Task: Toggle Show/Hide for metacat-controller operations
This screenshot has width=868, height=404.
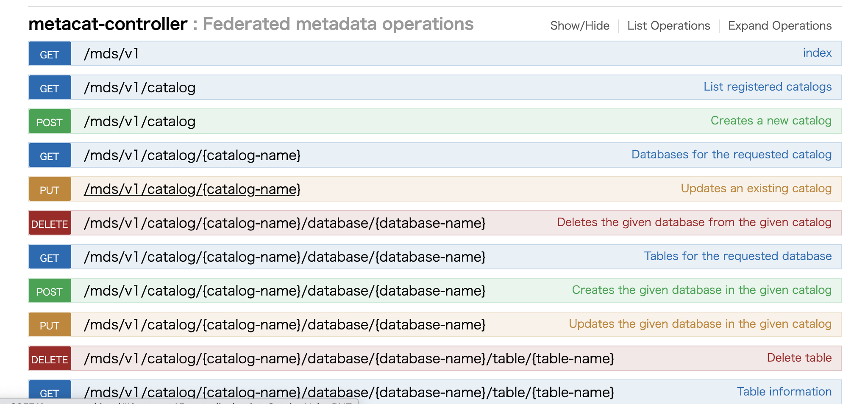Action: [580, 25]
